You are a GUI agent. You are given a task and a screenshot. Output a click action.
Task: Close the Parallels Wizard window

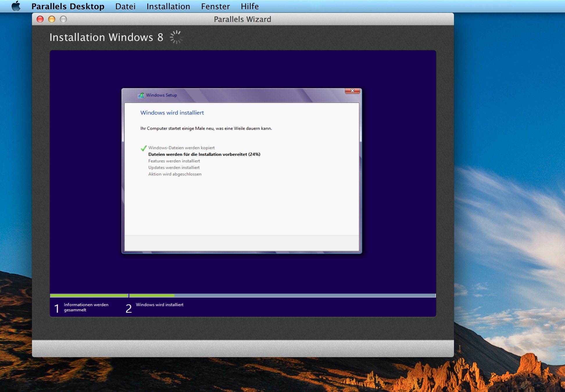40,19
